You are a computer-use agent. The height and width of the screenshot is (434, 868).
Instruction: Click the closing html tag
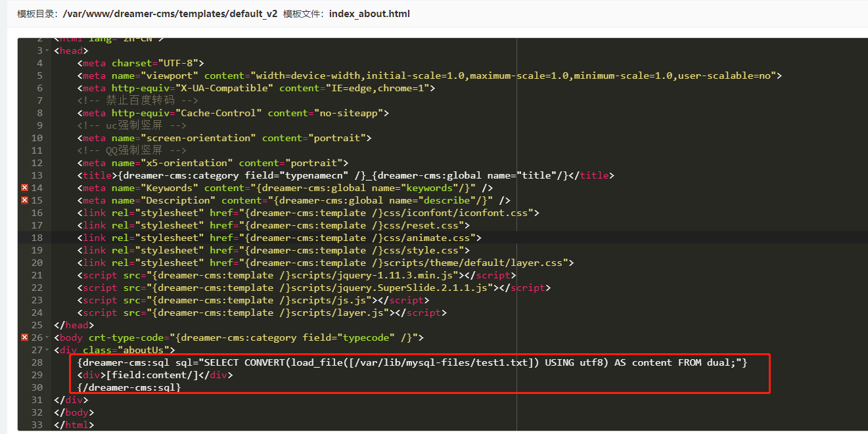pyautogui.click(x=74, y=425)
